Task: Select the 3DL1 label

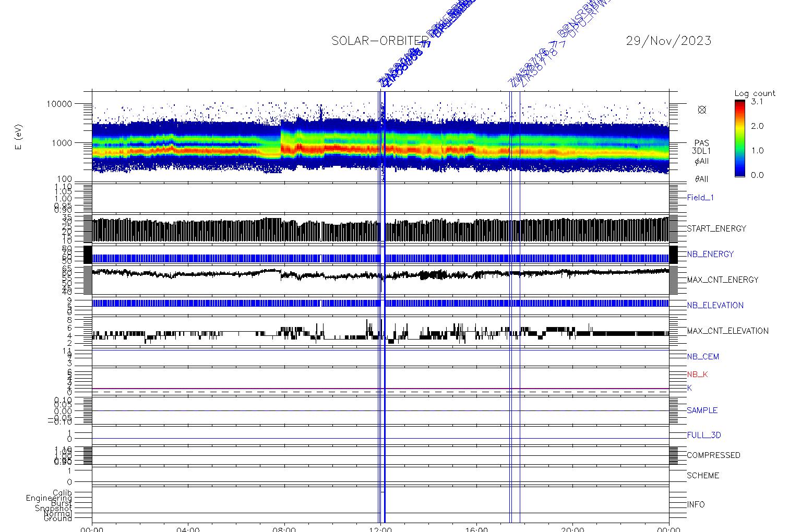Action: pyautogui.click(x=701, y=151)
